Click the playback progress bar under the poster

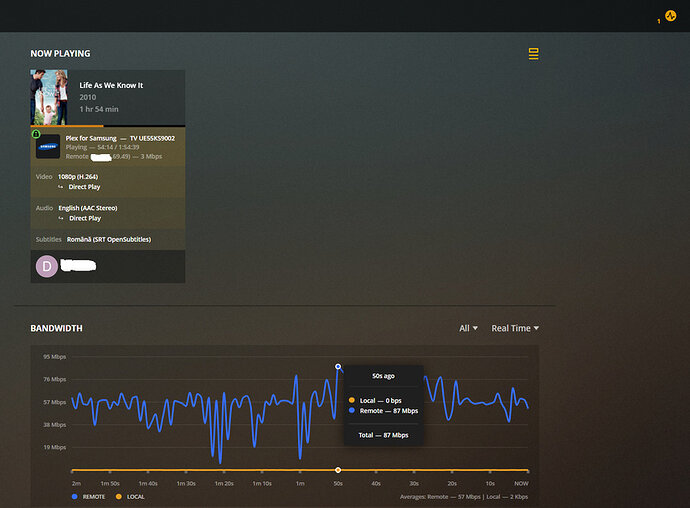tap(108, 126)
